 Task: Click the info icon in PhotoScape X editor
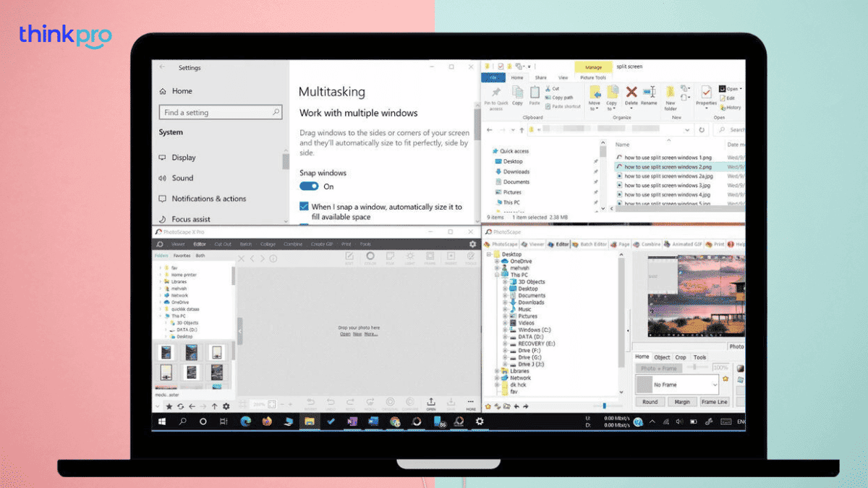pyautogui.click(x=273, y=259)
